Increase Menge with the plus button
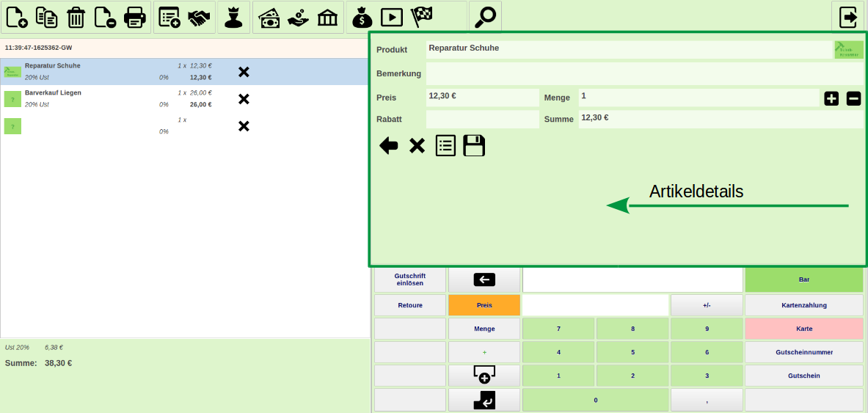The width and height of the screenshot is (868, 413). pyautogui.click(x=831, y=98)
